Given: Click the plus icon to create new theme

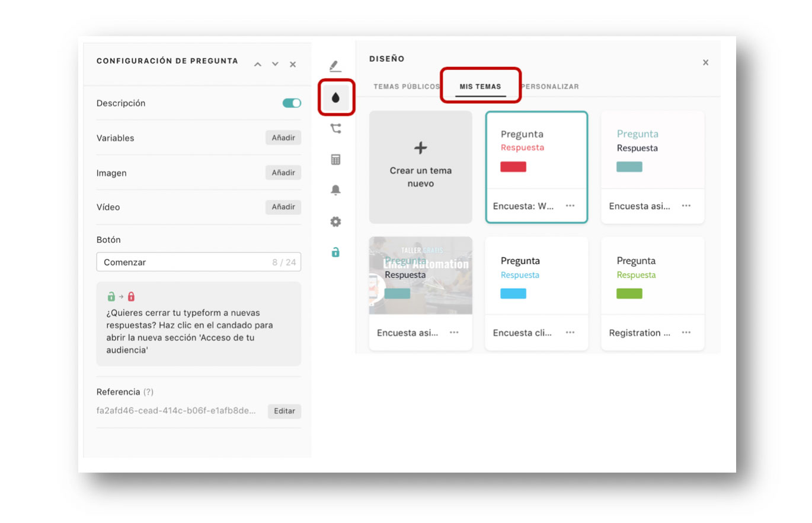Looking at the screenshot, I should tap(420, 148).
